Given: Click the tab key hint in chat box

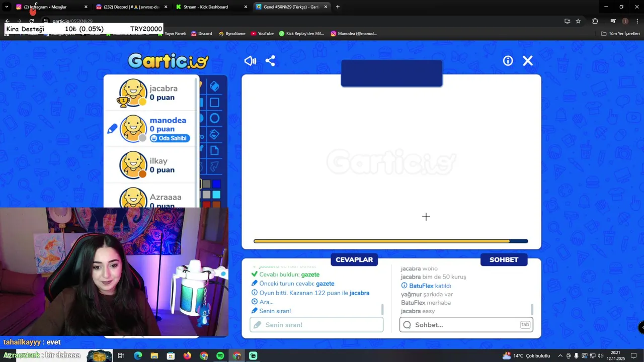Looking at the screenshot, I should coord(525,325).
